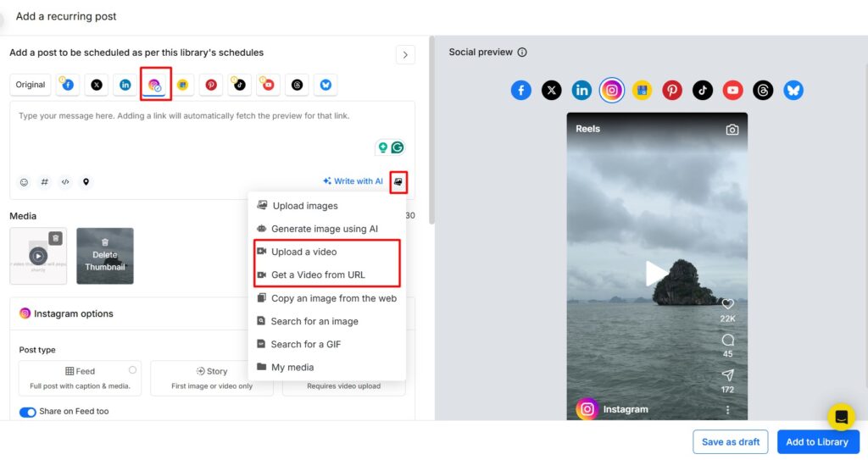This screenshot has width=868, height=460.
Task: Insert a hashtag using the # icon
Action: click(44, 182)
